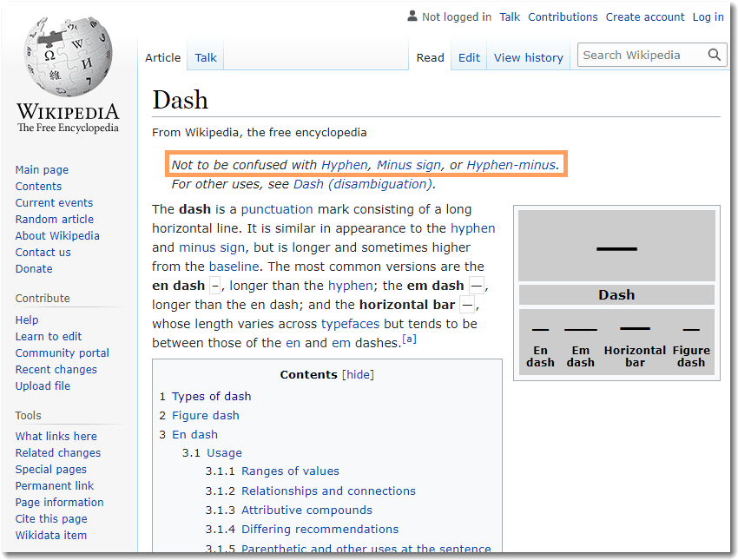
Task: Click Create account link
Action: [x=645, y=17]
